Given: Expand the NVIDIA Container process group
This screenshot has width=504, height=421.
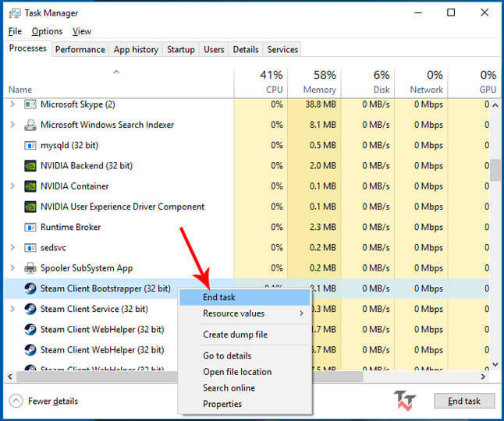Looking at the screenshot, I should click(12, 186).
